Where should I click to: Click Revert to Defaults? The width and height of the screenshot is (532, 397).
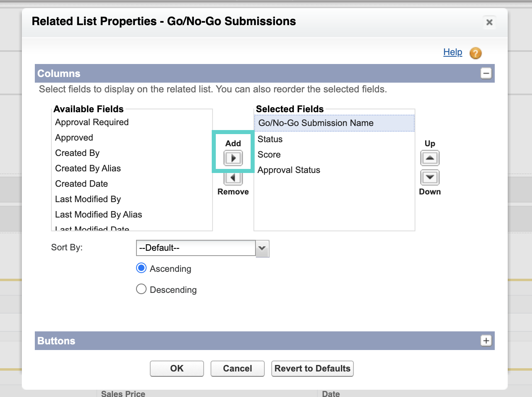(313, 369)
